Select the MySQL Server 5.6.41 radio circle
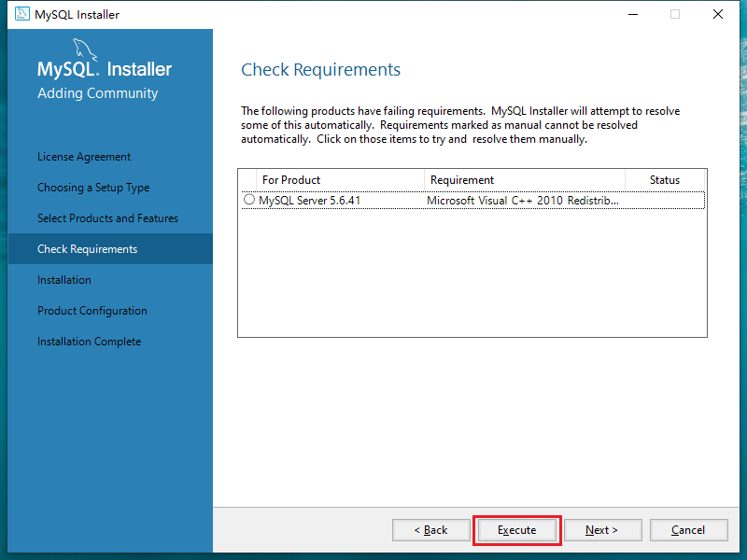The image size is (747, 560). [x=249, y=200]
